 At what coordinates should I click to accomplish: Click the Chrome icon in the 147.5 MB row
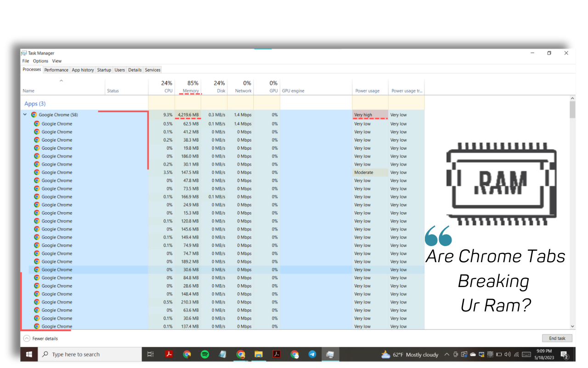click(x=37, y=172)
